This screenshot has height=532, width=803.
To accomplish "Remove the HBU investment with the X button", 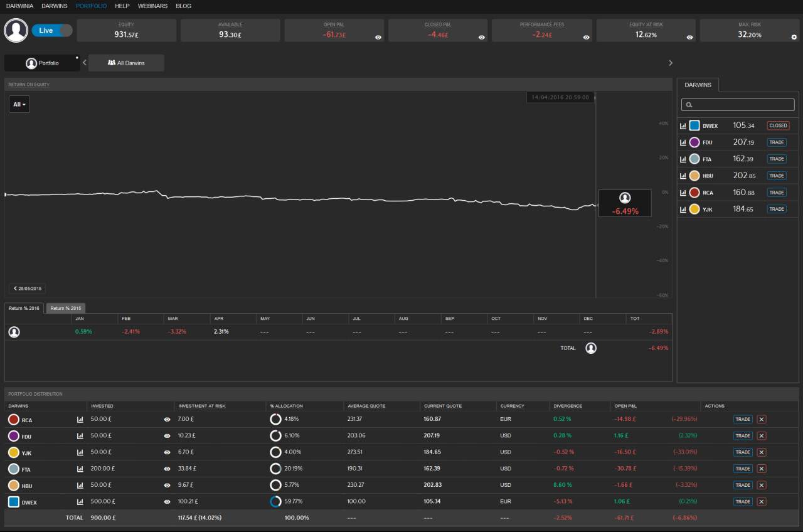I will tap(762, 485).
